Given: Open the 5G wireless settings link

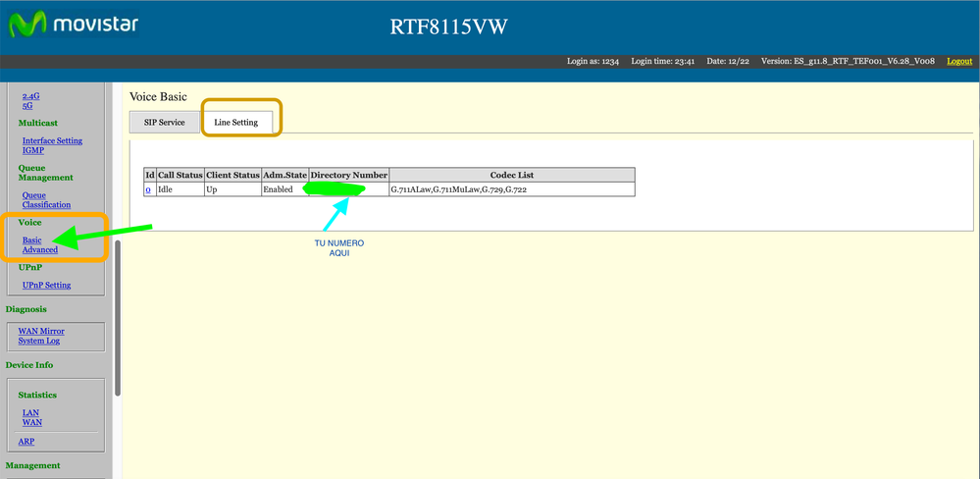Looking at the screenshot, I should pyautogui.click(x=27, y=106).
